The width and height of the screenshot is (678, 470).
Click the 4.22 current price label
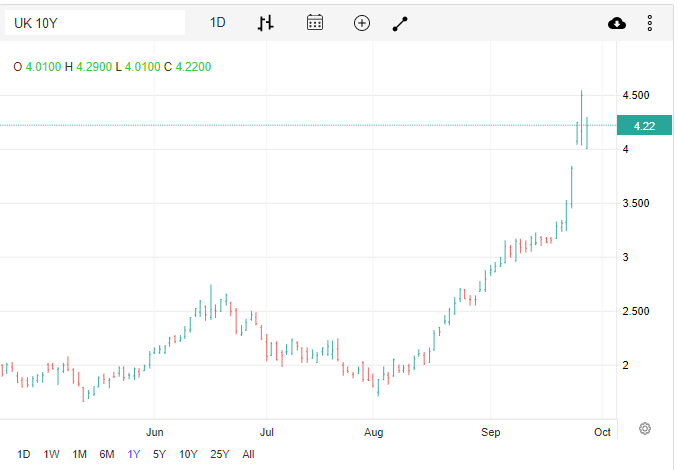pos(644,125)
